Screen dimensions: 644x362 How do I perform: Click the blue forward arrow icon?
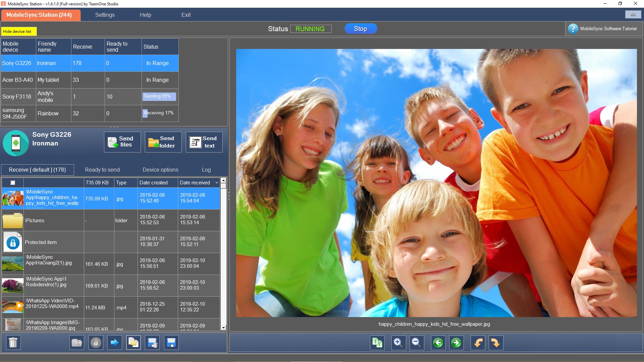click(x=114, y=343)
